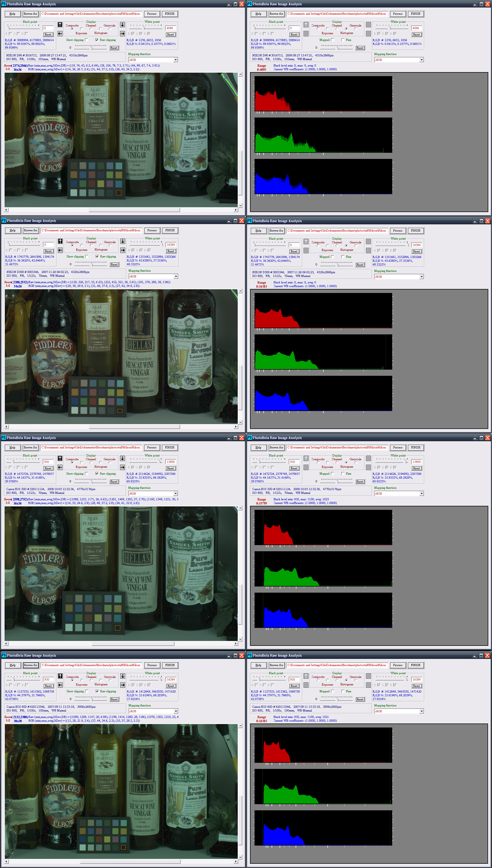Click up arrow in Canon EOS 50D image window
Screen dimensions: 492x868
60,458
